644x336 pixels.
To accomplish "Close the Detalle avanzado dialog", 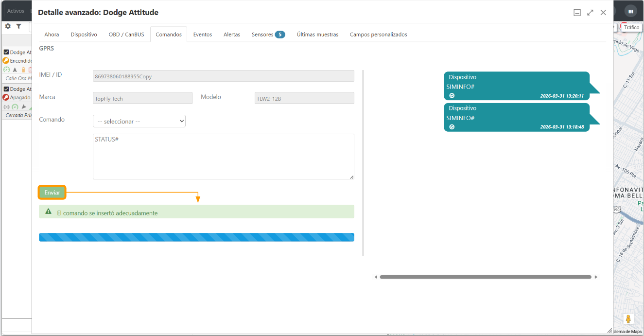I will [603, 13].
